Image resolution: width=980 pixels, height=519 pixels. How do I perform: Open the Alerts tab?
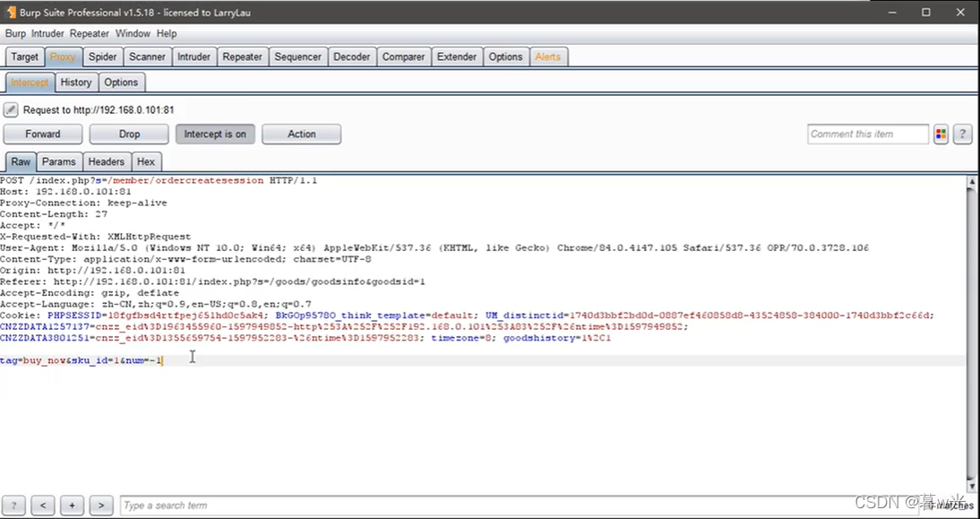tap(548, 56)
